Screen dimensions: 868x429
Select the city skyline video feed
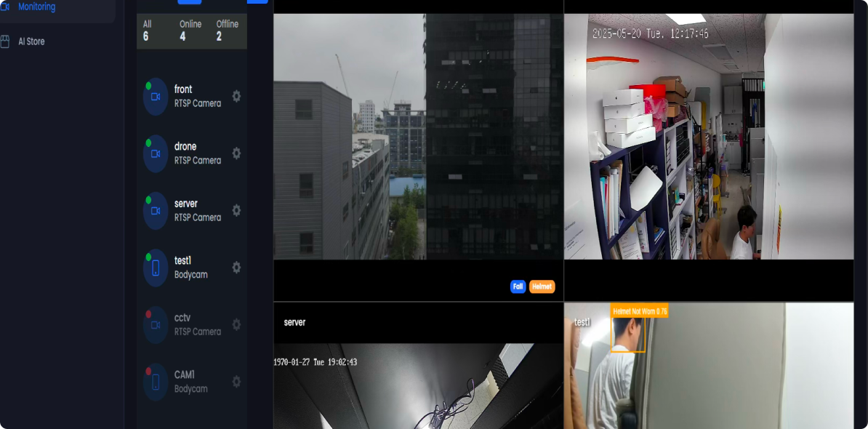[x=419, y=136]
